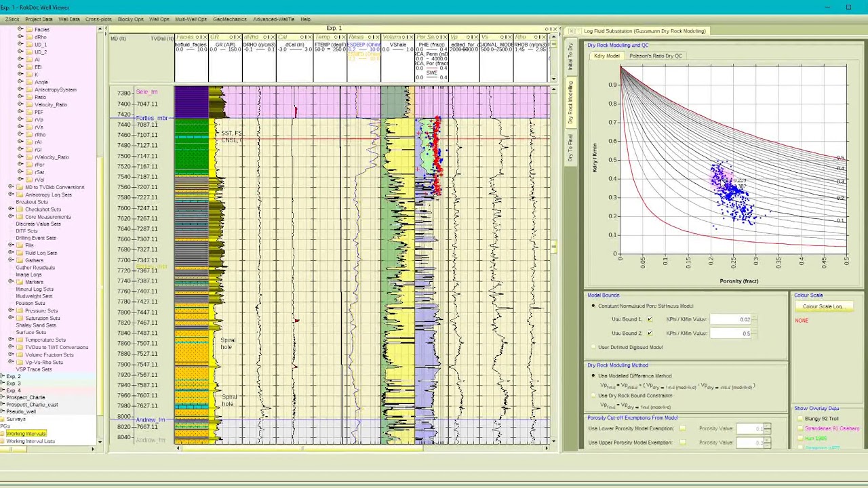Image resolution: width=868 pixels, height=488 pixels.
Task: Click the PEF folder icon
Action: pos(29,112)
